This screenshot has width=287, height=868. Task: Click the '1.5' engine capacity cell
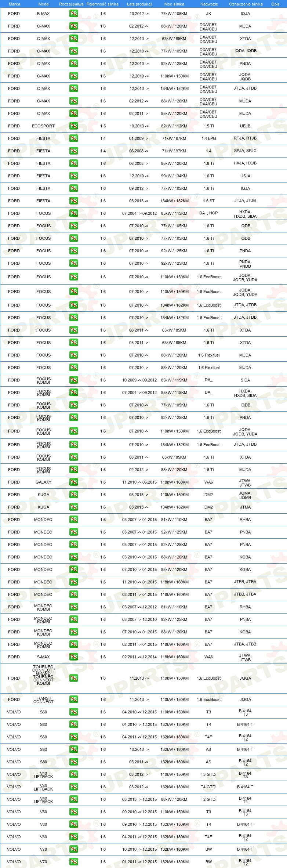pos(103,126)
